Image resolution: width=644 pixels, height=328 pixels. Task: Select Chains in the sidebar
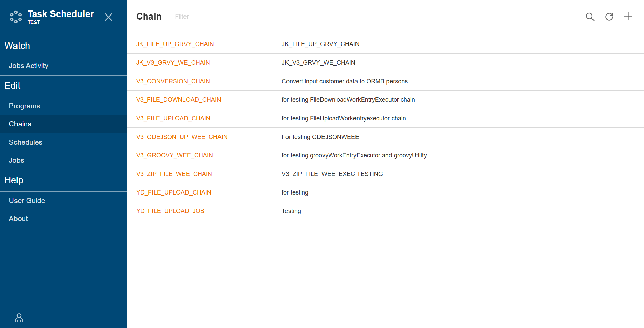(x=20, y=124)
